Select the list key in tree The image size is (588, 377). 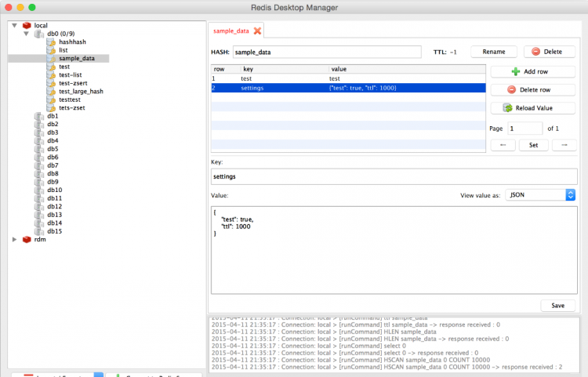(64, 50)
